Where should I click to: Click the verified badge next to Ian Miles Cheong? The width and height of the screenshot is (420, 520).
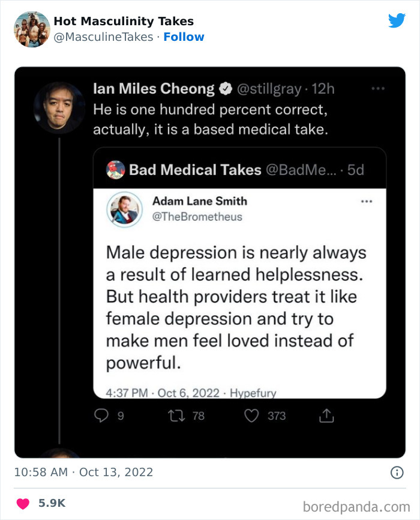click(x=224, y=88)
